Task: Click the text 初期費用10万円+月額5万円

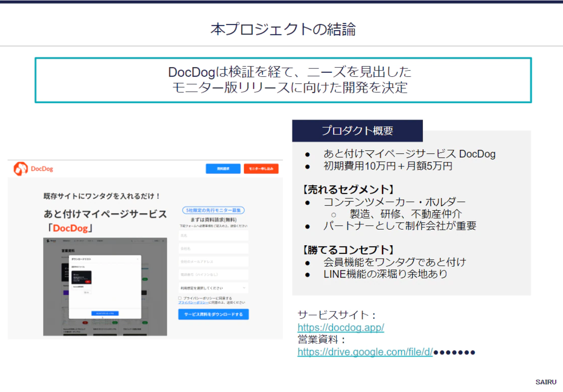Action: tap(388, 166)
